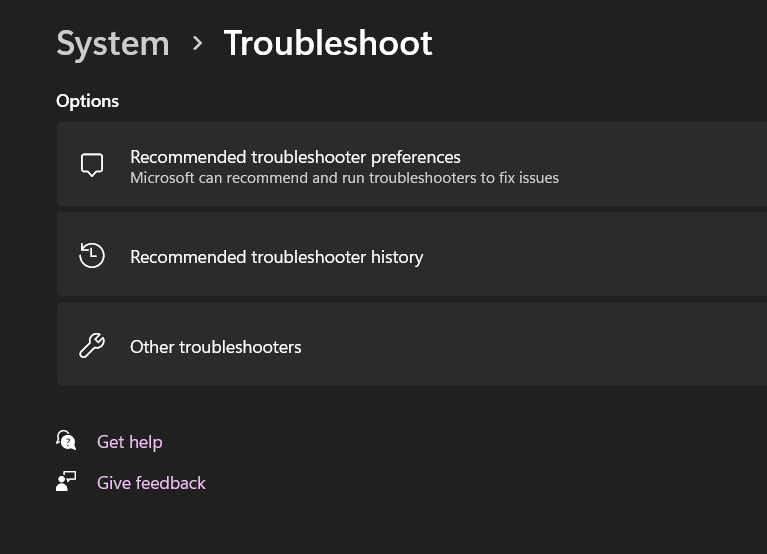Click the breadcrumb chevron after System
Screen dimensions: 767x554
pos(197,44)
